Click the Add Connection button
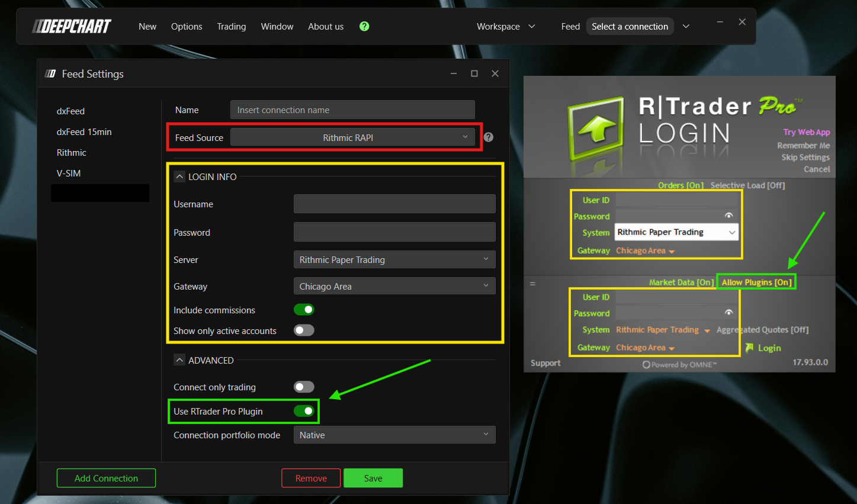The image size is (857, 504). 106,478
